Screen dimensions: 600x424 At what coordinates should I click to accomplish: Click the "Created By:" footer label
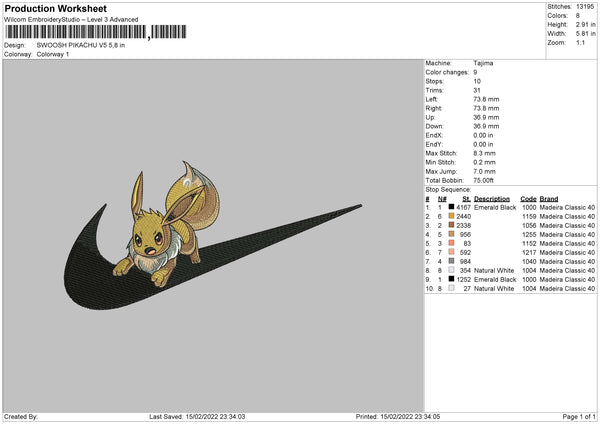[x=21, y=416]
